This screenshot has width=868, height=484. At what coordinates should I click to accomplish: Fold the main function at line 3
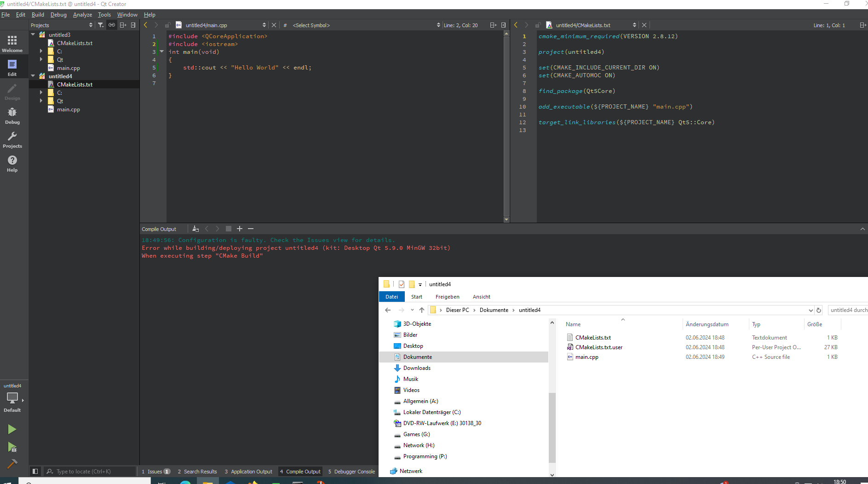(162, 52)
